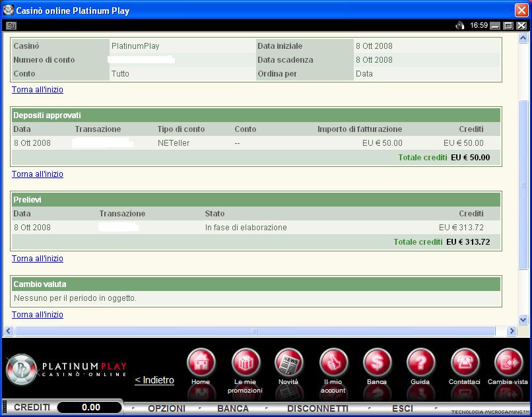
Task: Click the Prelievi section header
Action: (x=256, y=200)
